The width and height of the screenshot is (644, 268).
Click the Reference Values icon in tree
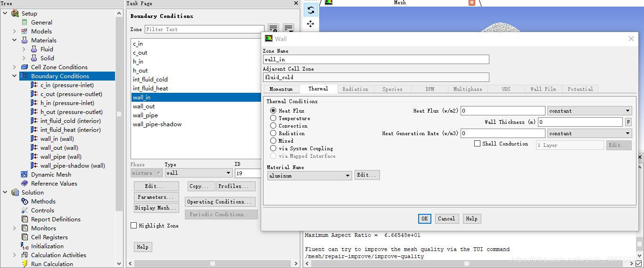coord(25,184)
